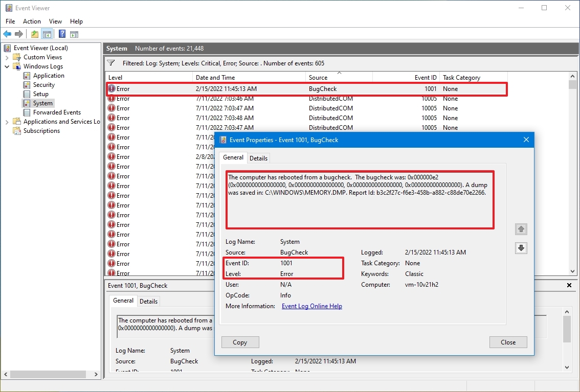This screenshot has width=580, height=392.
Task: Select the Security log in sidebar
Action: click(45, 84)
